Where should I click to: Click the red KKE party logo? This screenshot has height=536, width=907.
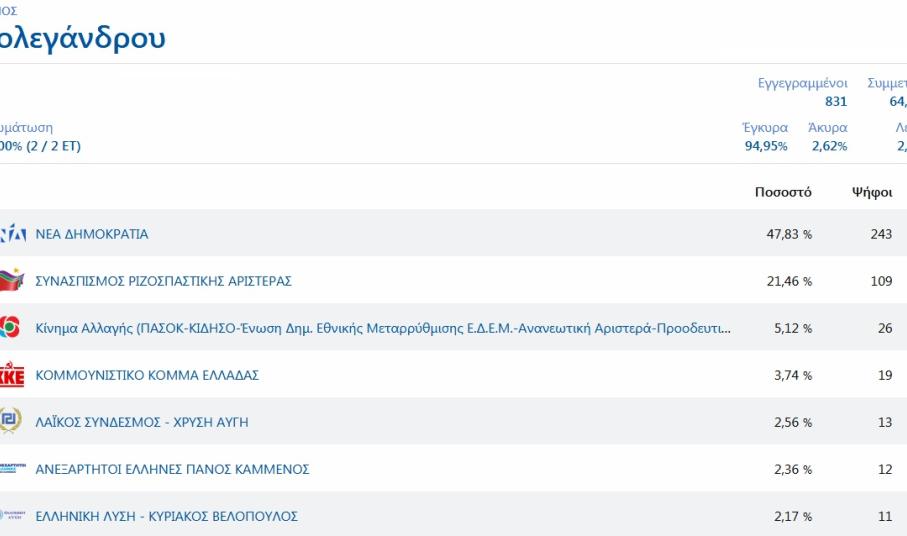point(11,375)
